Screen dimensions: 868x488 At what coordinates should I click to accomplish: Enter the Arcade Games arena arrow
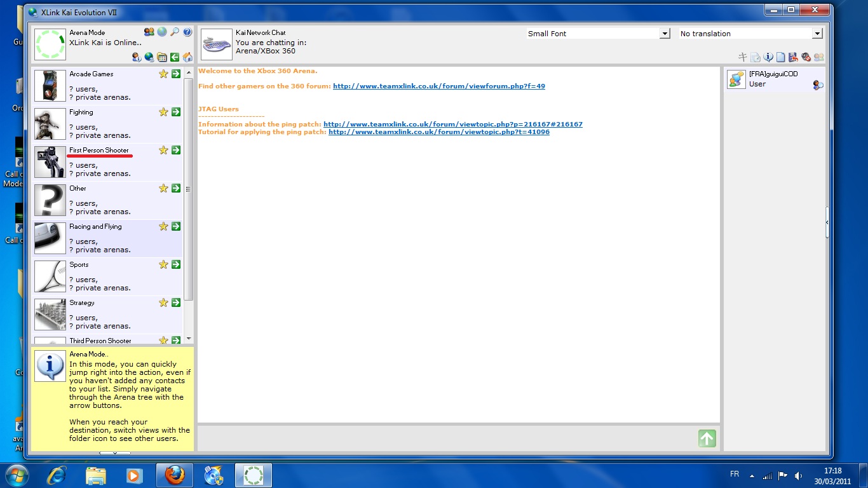176,74
